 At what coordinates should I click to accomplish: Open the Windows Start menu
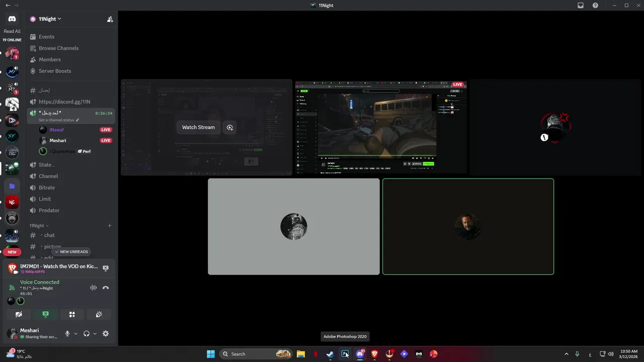tap(211, 354)
